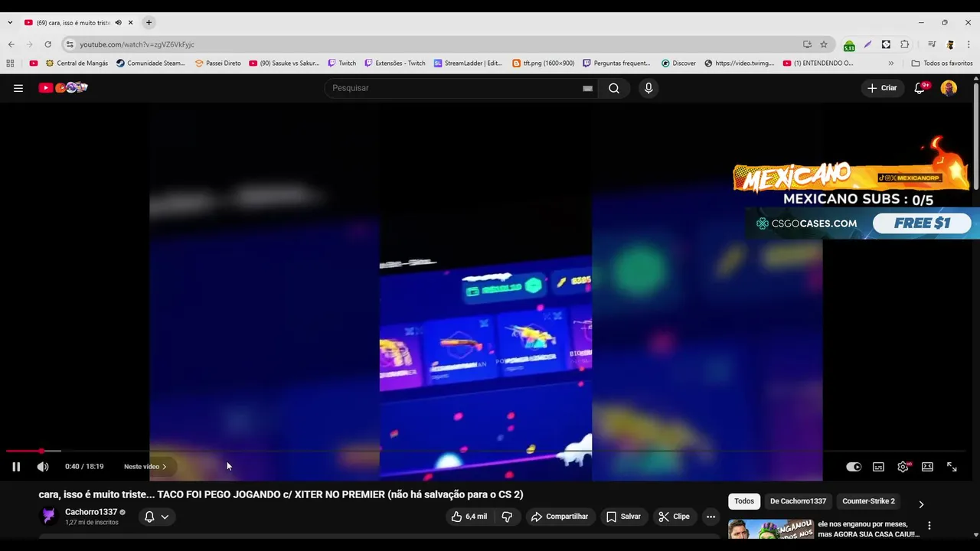Open 'Discover' bookmark

(x=678, y=64)
